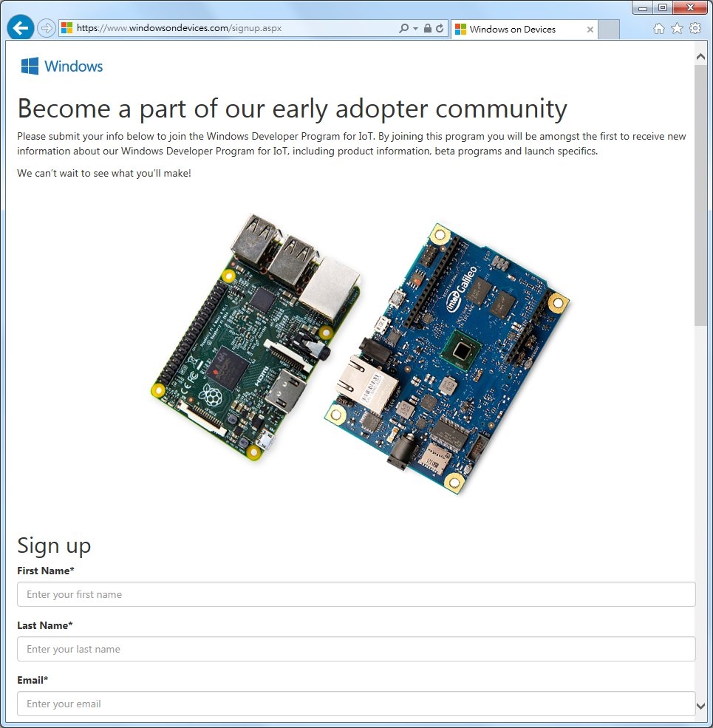Viewport: 713px width, 728px height.
Task: Click the vertical scrollbar thumb
Action: tap(700, 195)
